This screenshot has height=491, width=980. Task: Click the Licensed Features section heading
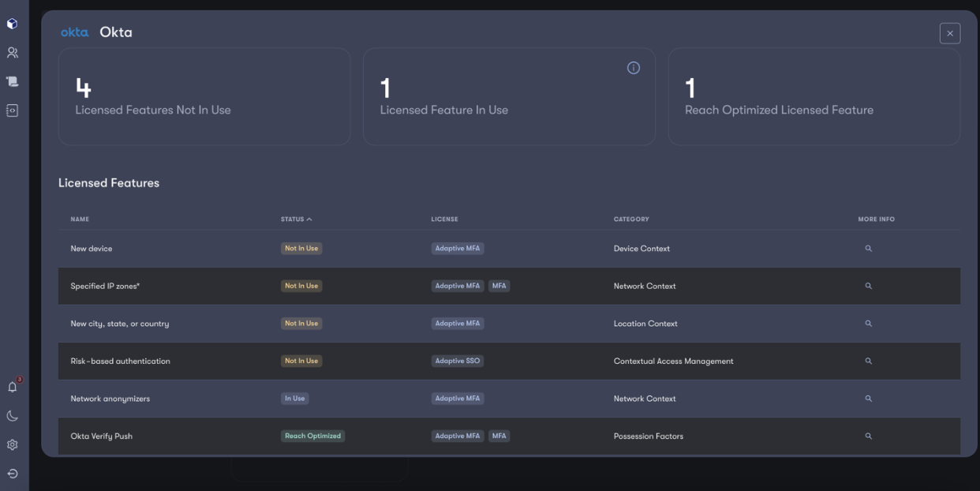(109, 183)
